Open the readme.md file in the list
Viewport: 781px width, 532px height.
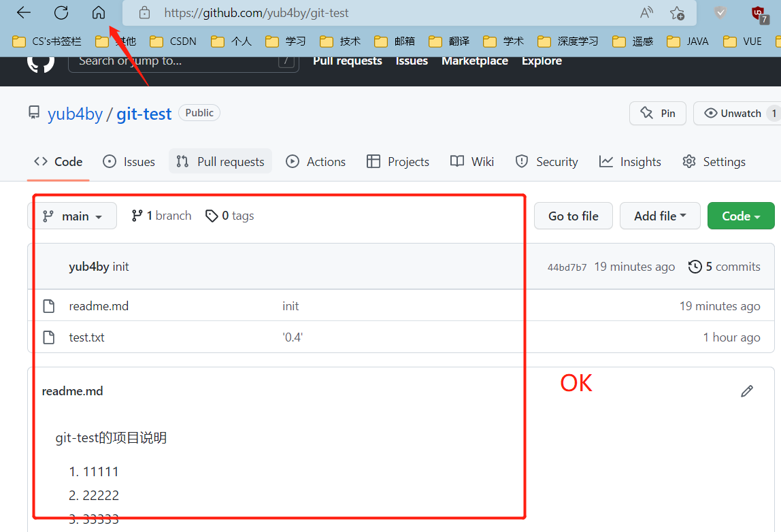coord(99,306)
